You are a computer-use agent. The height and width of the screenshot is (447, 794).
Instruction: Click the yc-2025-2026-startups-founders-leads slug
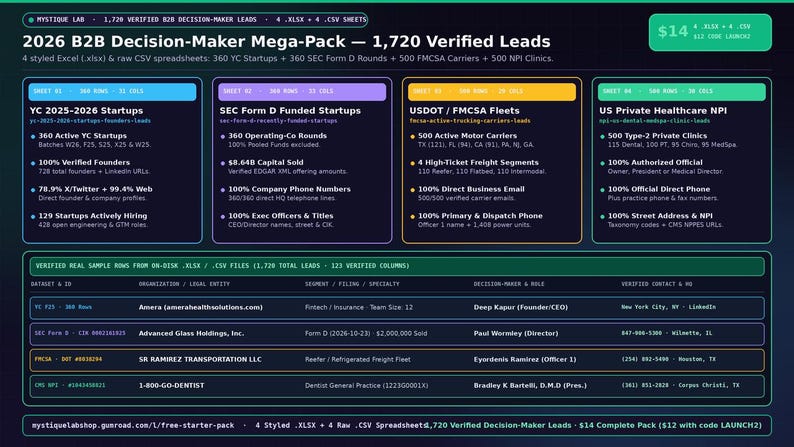(x=90, y=121)
